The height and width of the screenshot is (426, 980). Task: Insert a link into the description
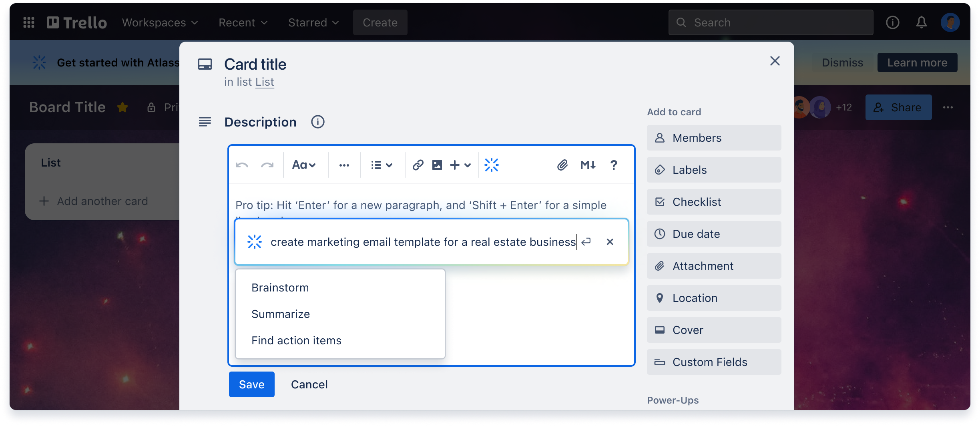pos(418,165)
